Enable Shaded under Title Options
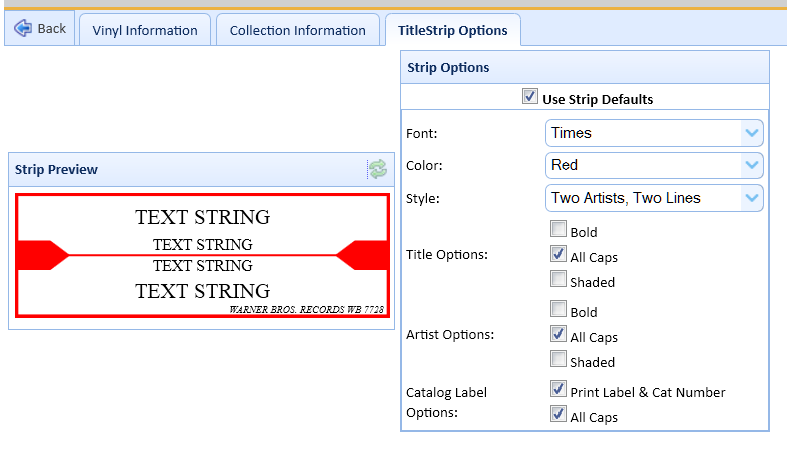The image size is (787, 465). pos(558,281)
